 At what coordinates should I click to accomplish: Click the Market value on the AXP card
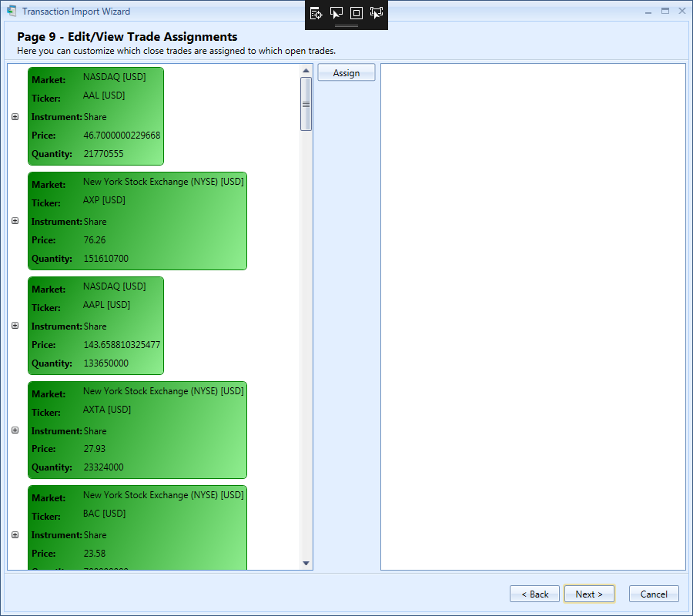pyautogui.click(x=163, y=182)
